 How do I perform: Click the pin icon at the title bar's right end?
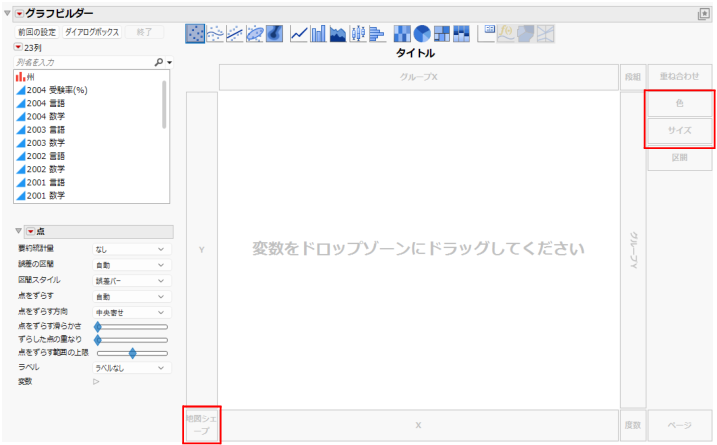704,14
